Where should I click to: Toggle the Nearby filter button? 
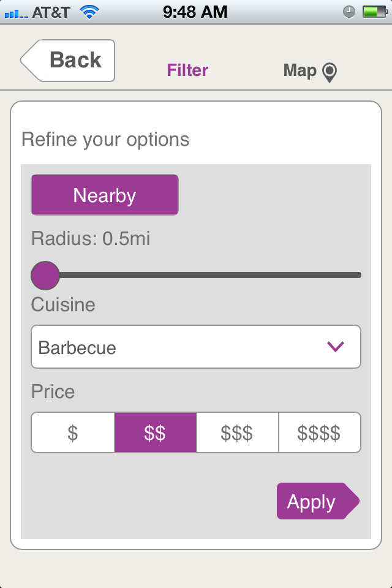[x=105, y=195]
